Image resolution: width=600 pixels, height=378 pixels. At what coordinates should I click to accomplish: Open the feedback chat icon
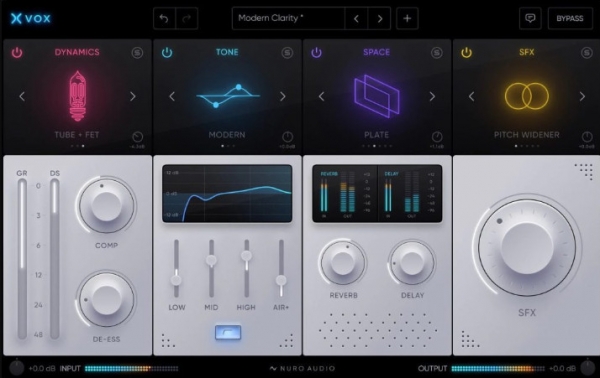(530, 18)
